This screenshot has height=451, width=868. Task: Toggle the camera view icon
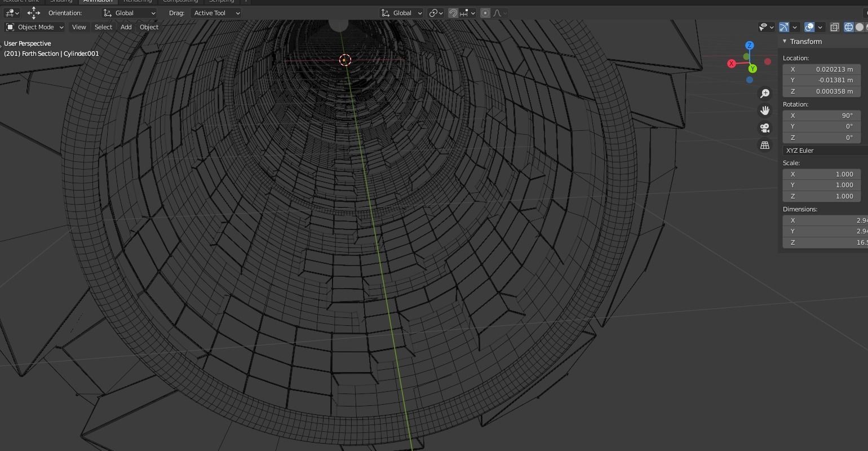(x=765, y=128)
